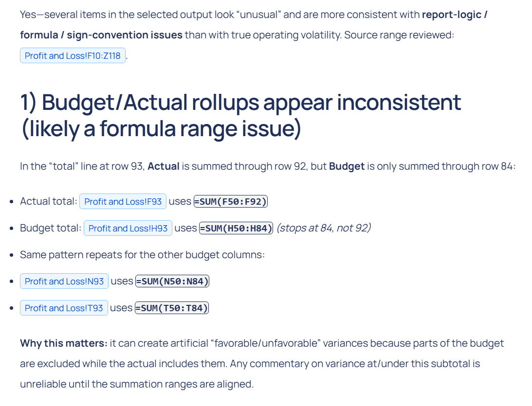Open the Profit and Loss!F10:Z118 range link
Screen dimensions: 532x406
pos(73,55)
